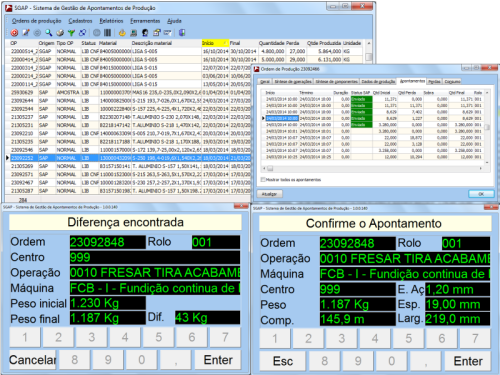Screen dimensions: 500x375
Task: Click the green funnel filter icon
Action: [71, 33]
